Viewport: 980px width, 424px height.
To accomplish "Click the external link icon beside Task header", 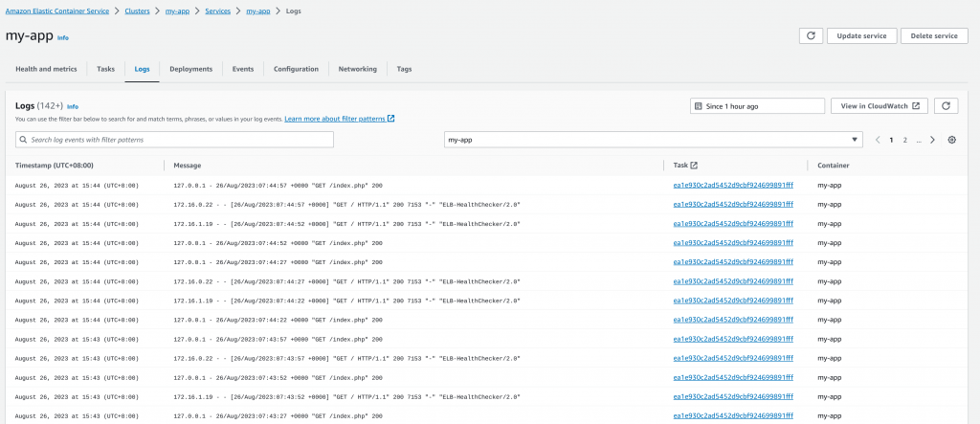I will (694, 166).
